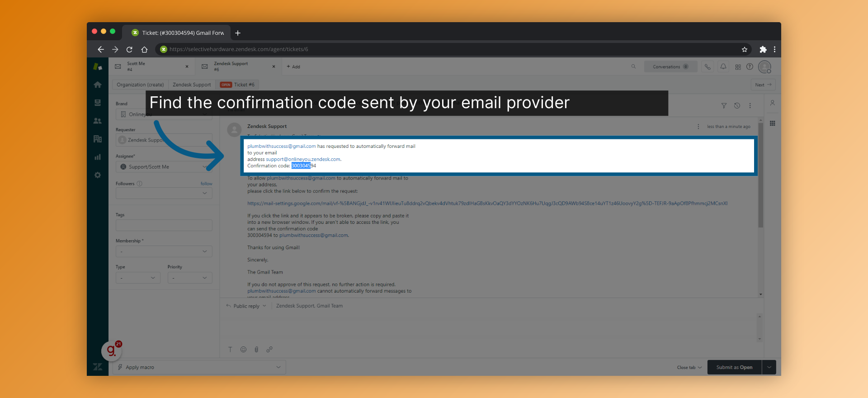Click the browser address bar URL
The width and height of the screenshot is (868, 398).
[239, 49]
